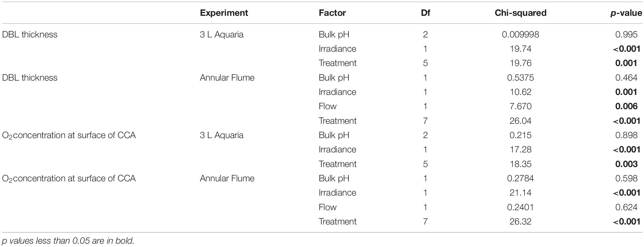644x247 pixels.
Task: Click the Chi-squared column header
Action: coord(520,13)
